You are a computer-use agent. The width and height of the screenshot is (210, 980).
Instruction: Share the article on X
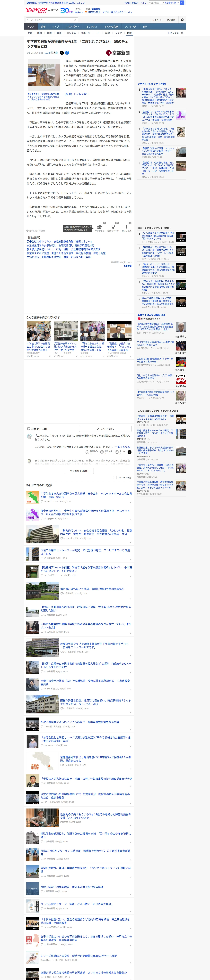pos(62,53)
